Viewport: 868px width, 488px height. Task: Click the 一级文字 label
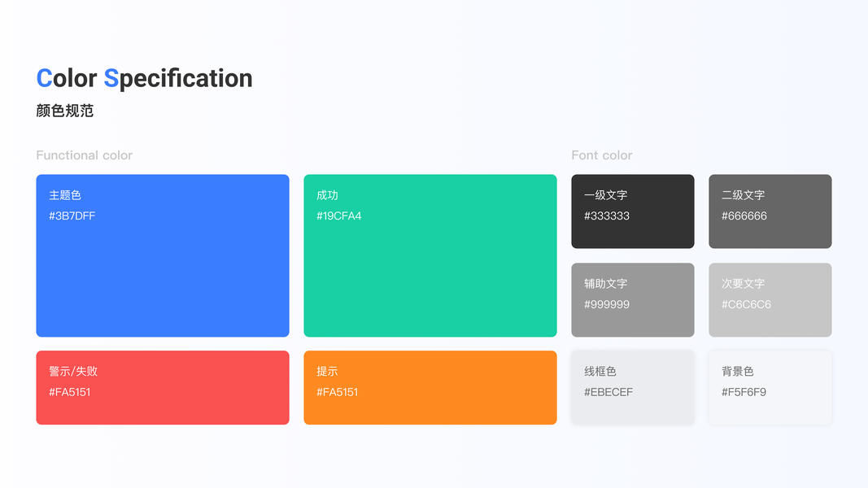[x=605, y=195]
